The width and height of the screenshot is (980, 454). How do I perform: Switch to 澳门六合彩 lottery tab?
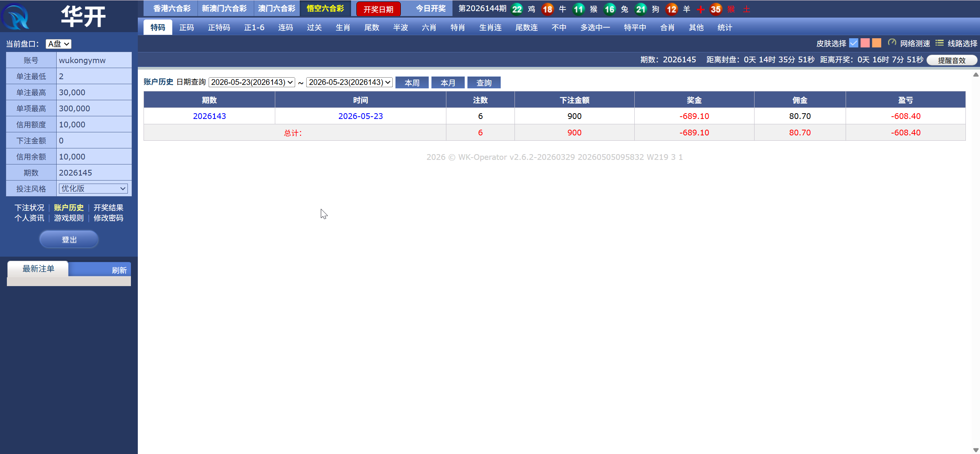pyautogui.click(x=276, y=8)
